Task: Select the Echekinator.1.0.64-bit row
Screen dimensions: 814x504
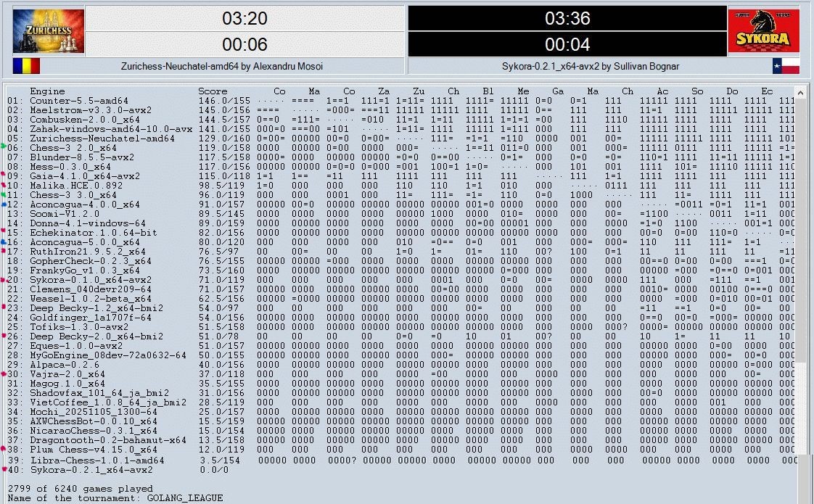Action: click(x=400, y=233)
